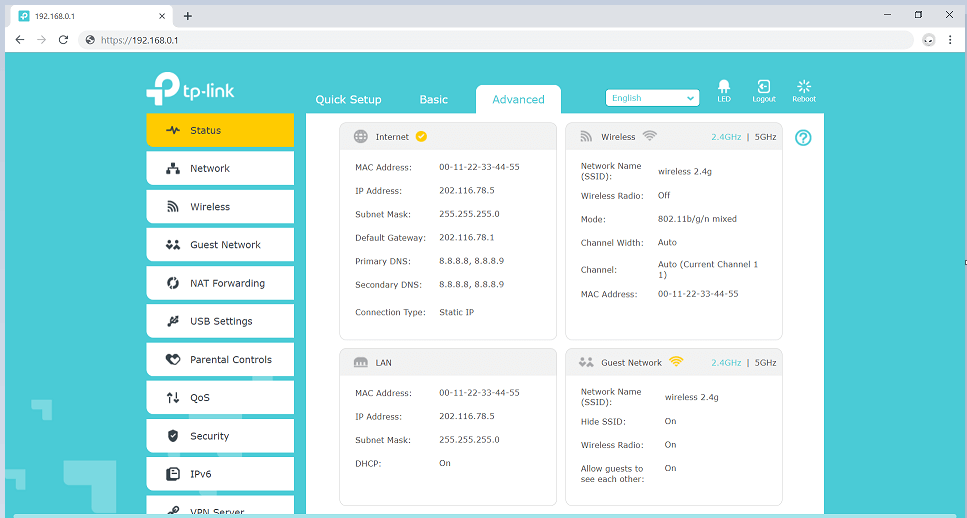Screen dimensions: 967x518
Task: Switch to the Quick Setup tab
Action: (x=348, y=100)
